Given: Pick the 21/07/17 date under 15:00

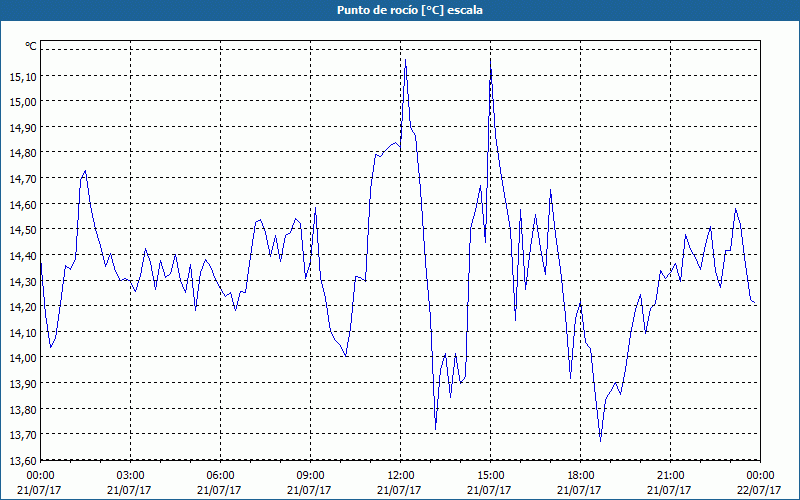Looking at the screenshot, I should click(489, 490).
